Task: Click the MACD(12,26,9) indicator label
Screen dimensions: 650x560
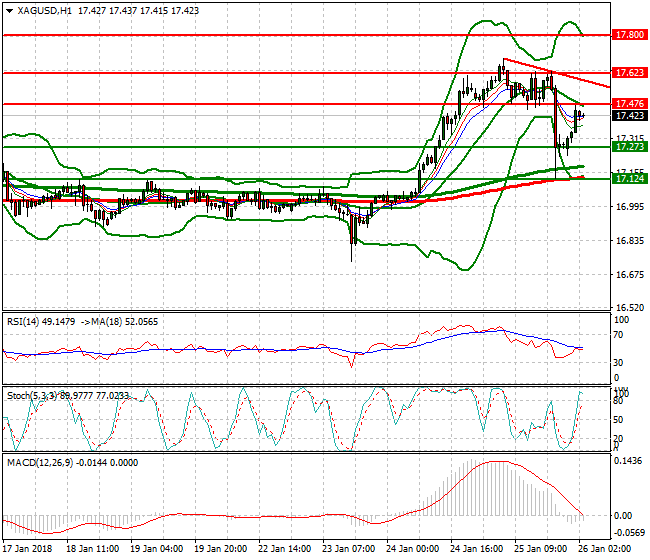Action: pos(40,462)
